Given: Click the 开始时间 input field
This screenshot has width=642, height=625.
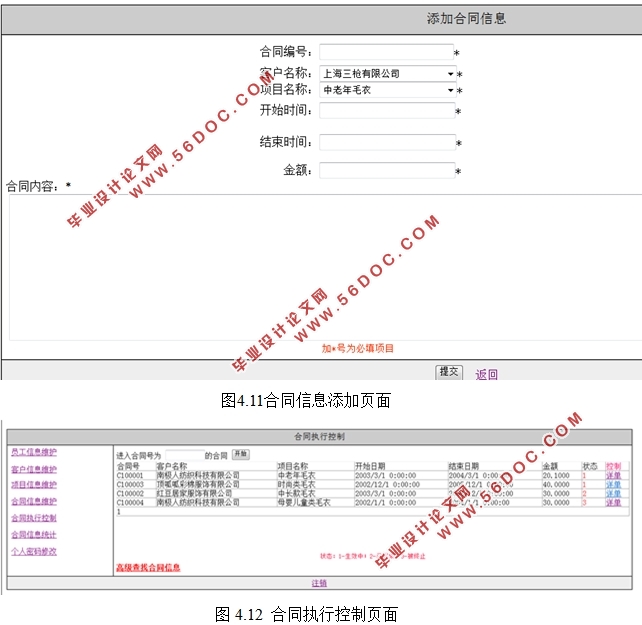Looking at the screenshot, I should pos(387,111).
